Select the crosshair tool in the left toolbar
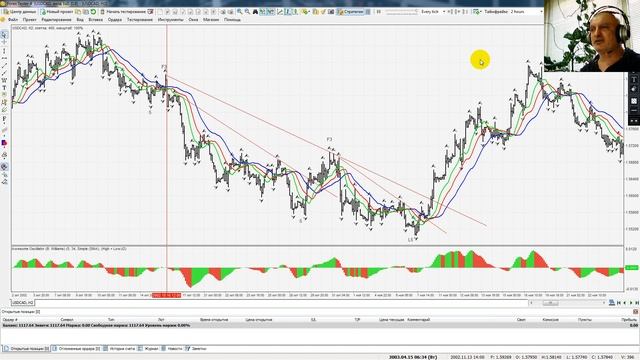This screenshot has width=640, height=360. tap(4, 42)
